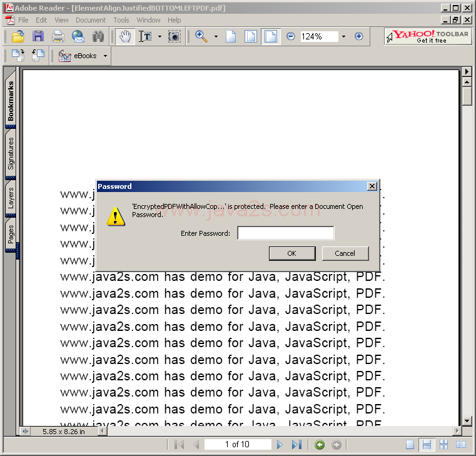Open the document pane options arrow
This screenshot has height=456, width=476.
(x=467, y=72)
